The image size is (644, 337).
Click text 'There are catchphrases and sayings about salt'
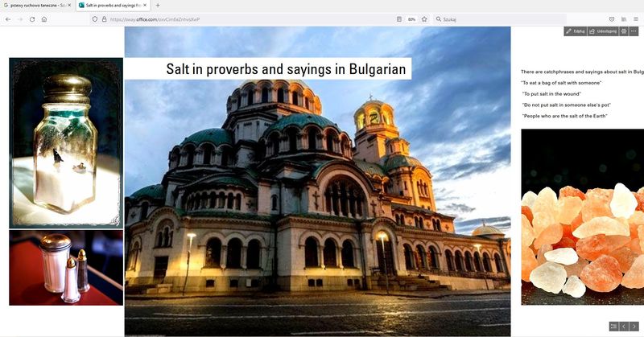pos(582,72)
